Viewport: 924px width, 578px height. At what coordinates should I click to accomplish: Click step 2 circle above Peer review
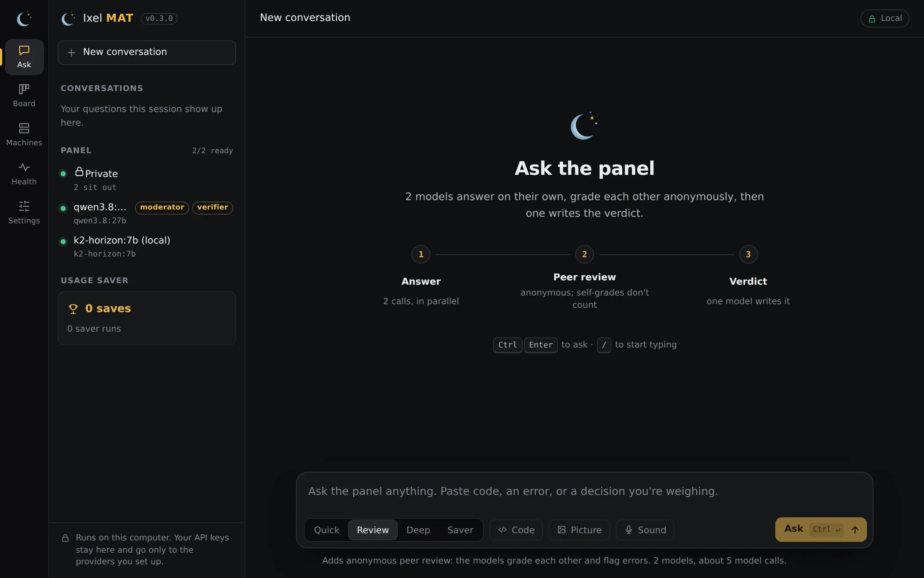tap(585, 254)
